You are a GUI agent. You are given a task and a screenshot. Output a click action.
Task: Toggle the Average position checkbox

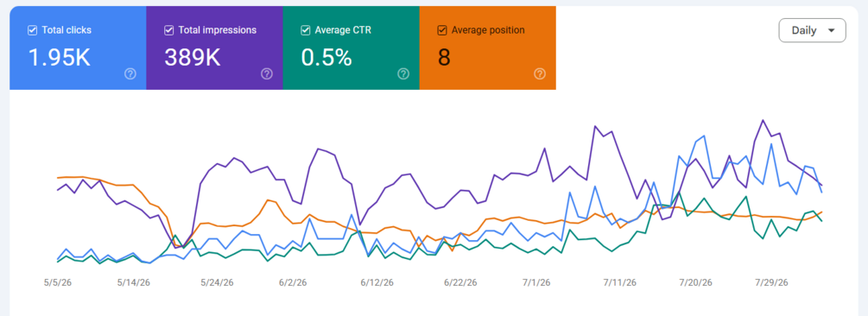pos(441,30)
